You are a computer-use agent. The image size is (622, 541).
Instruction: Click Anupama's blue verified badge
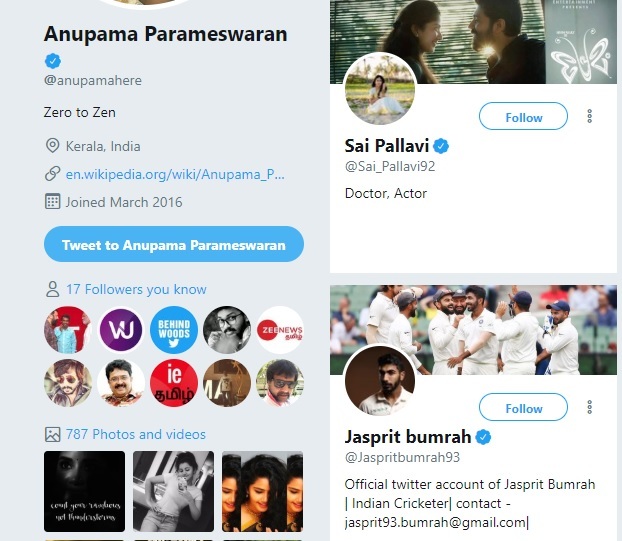click(x=53, y=61)
